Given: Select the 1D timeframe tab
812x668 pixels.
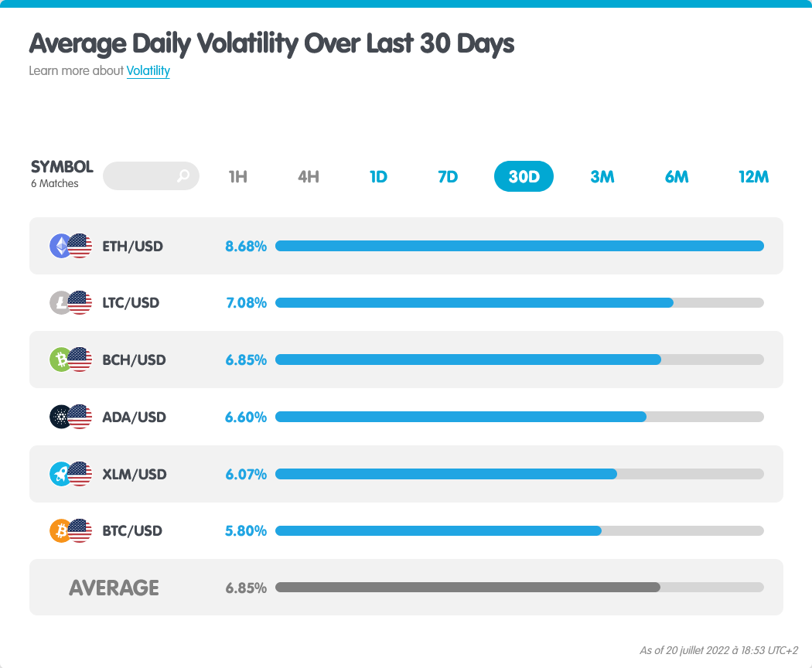Looking at the screenshot, I should 379,177.
